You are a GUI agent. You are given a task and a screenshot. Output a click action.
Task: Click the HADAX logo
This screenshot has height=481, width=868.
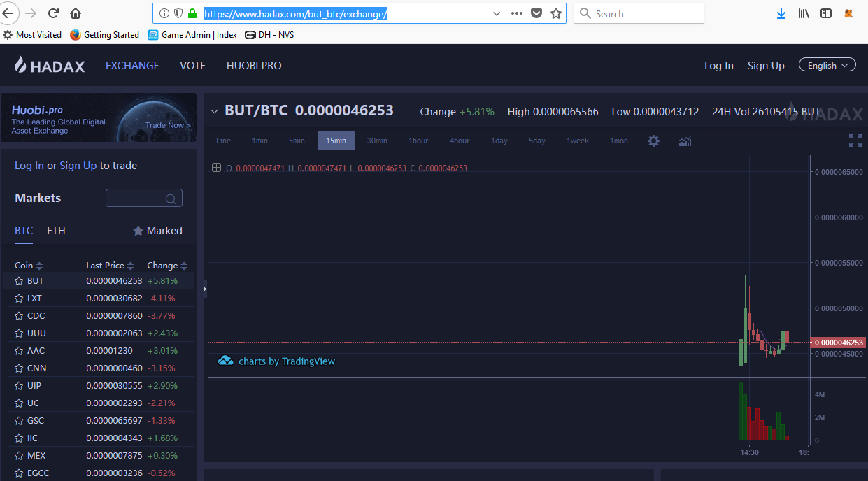(50, 66)
